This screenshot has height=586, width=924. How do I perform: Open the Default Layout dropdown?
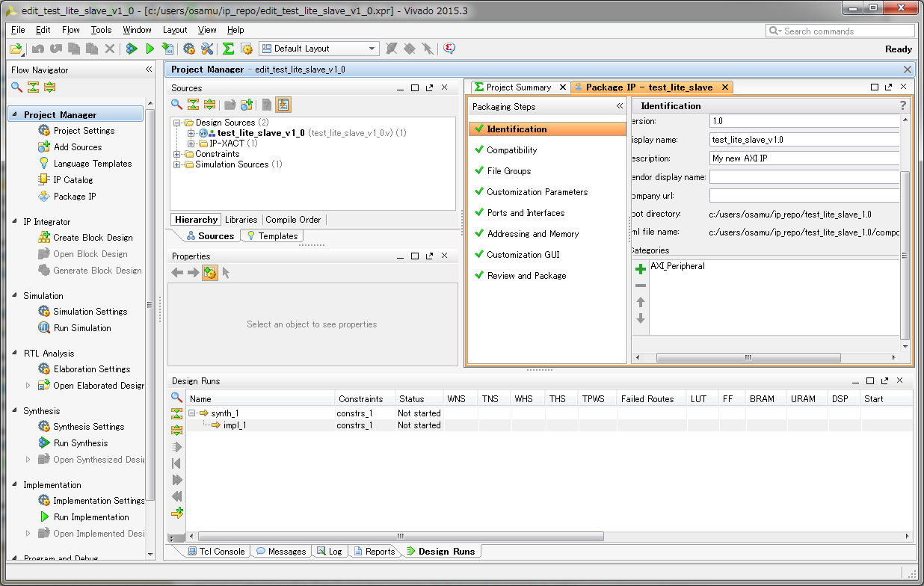(x=319, y=49)
